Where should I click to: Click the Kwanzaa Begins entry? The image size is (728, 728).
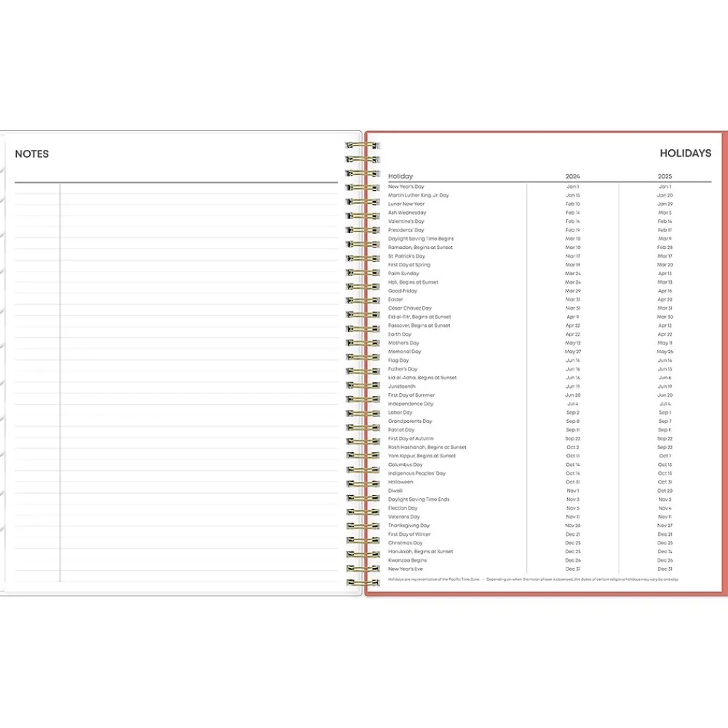coord(407,561)
